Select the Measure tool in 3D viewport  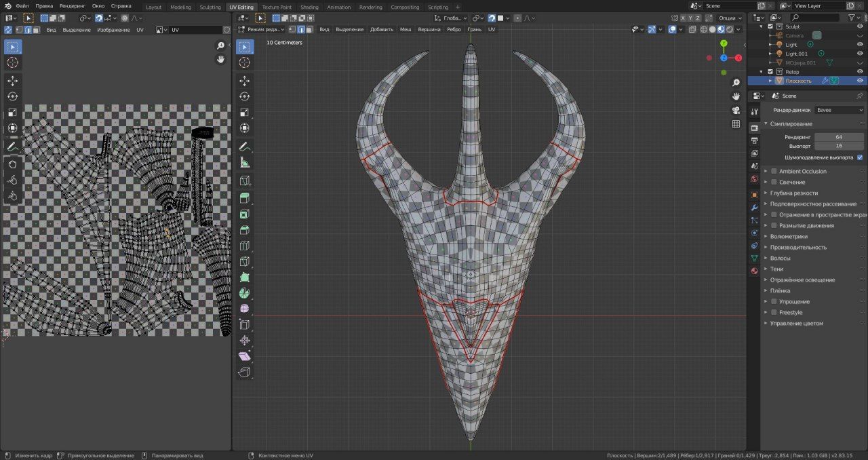245,163
